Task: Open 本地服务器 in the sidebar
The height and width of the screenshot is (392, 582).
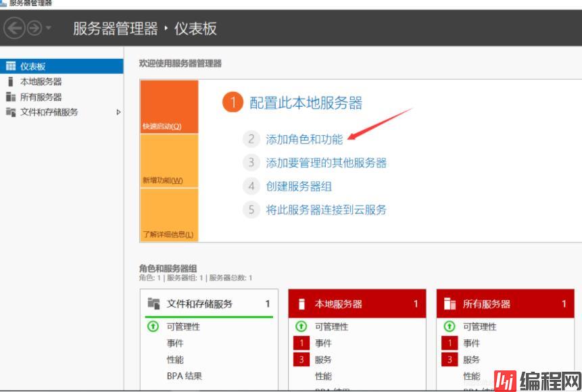Action: pos(41,82)
